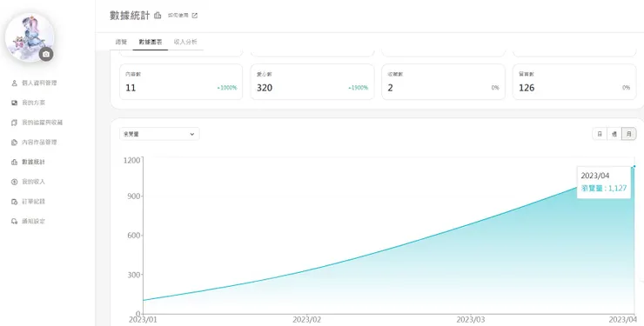This screenshot has width=644, height=326.
Task: Click the value 320 in 愛心數 card
Action: click(x=265, y=88)
